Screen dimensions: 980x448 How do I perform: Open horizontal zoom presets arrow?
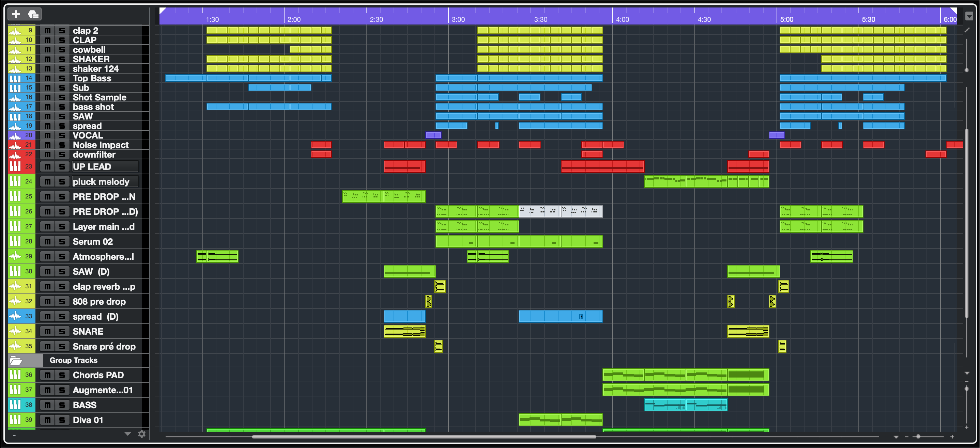pos(896,437)
